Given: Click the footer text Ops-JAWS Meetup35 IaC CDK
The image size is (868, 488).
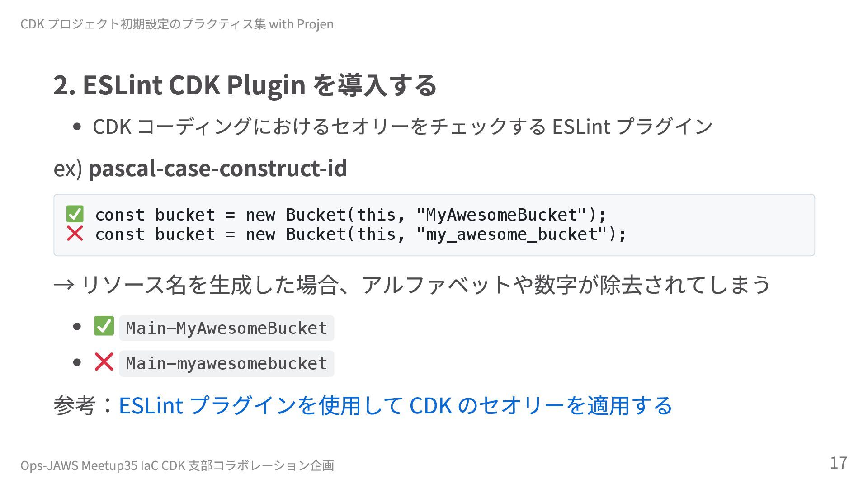Looking at the screenshot, I should [x=103, y=465].
